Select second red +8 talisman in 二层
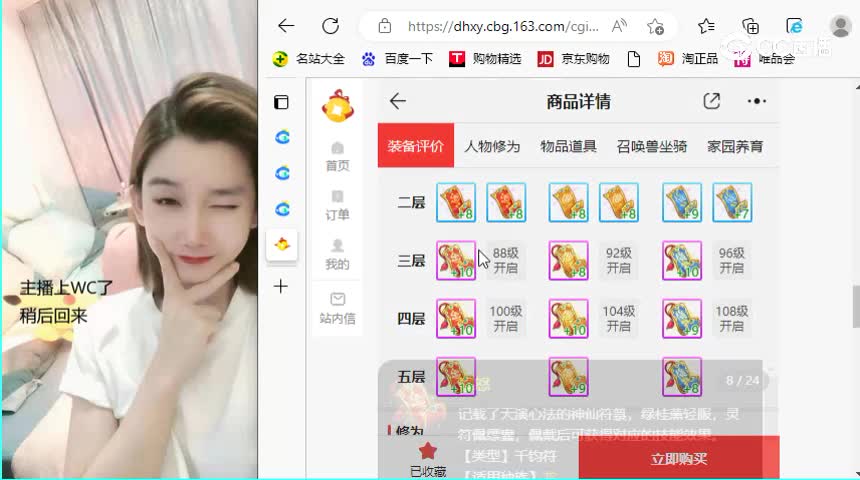 (506, 202)
